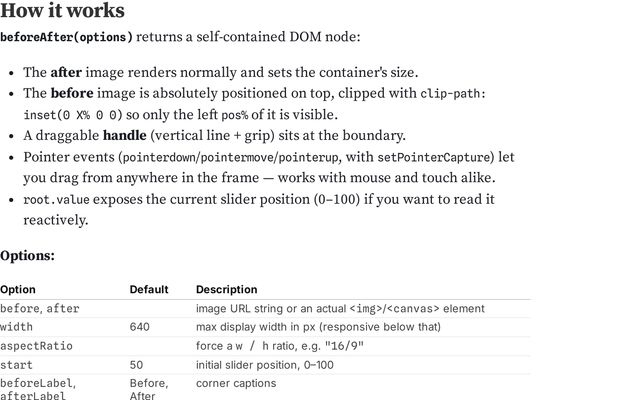Click the 'start' option name
Screen dimensions: 640x400
coord(16,365)
